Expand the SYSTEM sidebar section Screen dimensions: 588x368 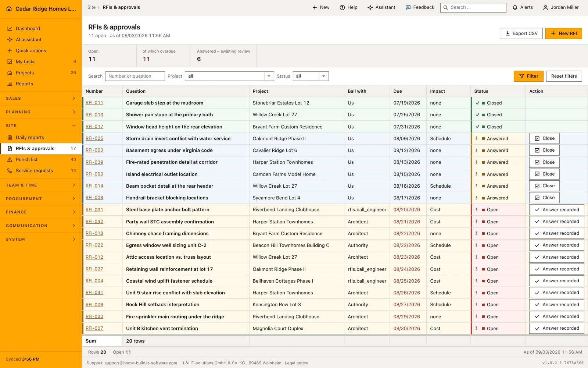pyautogui.click(x=41, y=239)
